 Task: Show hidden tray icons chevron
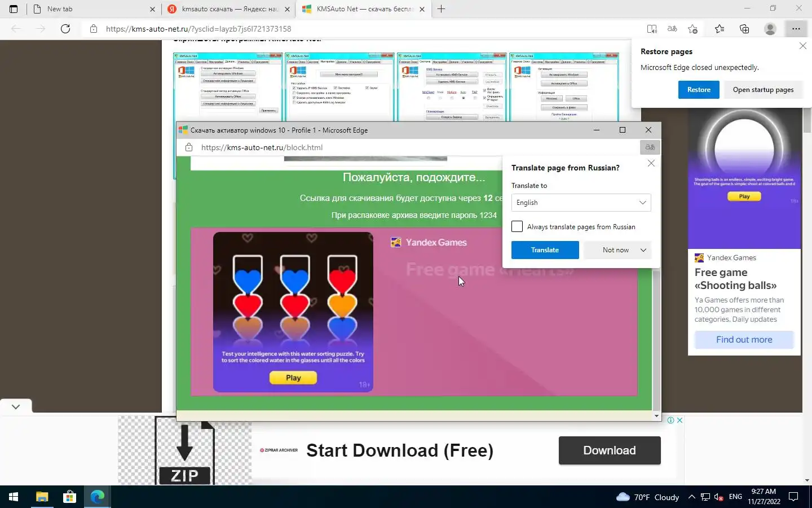coord(691,497)
